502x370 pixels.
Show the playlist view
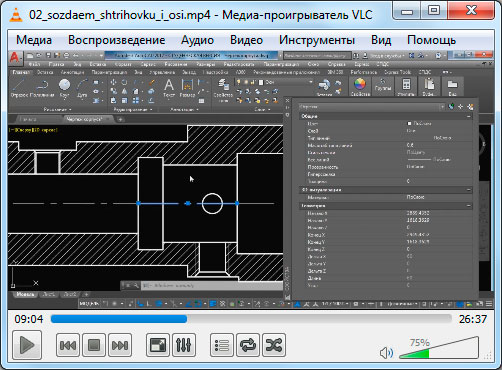pyautogui.click(x=222, y=345)
